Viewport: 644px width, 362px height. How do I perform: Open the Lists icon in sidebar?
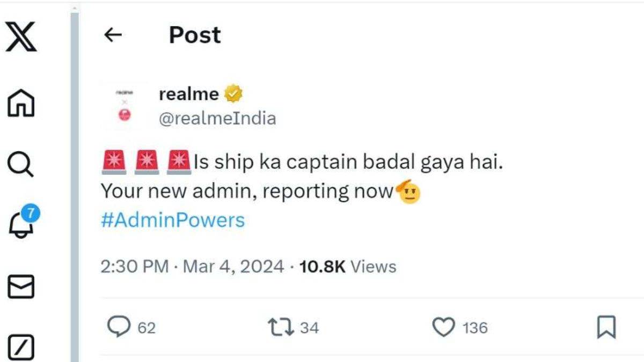(x=21, y=346)
